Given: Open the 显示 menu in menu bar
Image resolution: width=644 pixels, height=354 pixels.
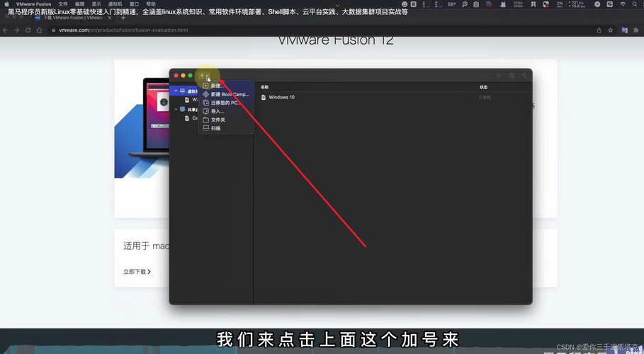Looking at the screenshot, I should [x=96, y=4].
